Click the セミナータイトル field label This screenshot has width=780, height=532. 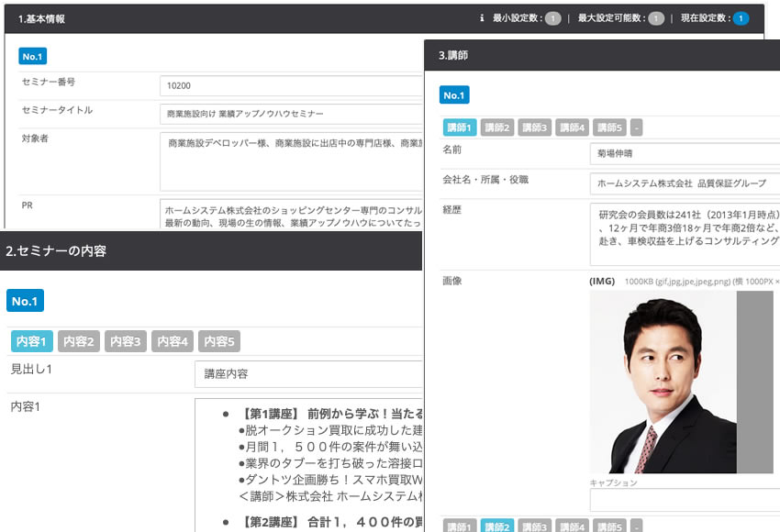[x=57, y=110]
